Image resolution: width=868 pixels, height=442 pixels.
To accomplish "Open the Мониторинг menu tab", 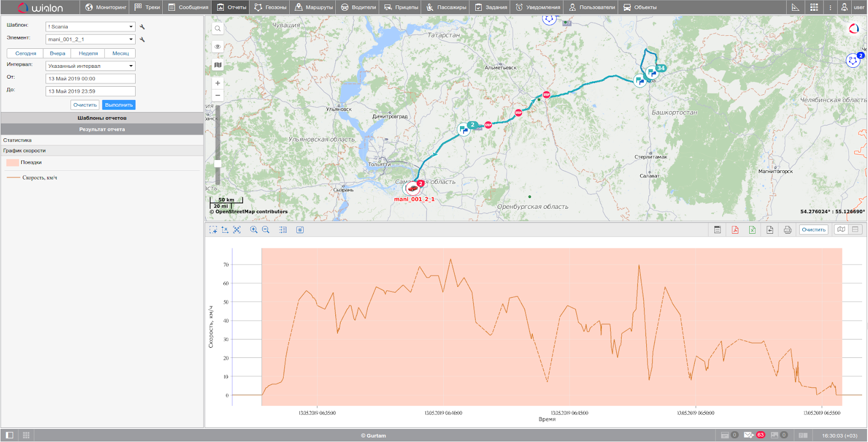I will (106, 8).
